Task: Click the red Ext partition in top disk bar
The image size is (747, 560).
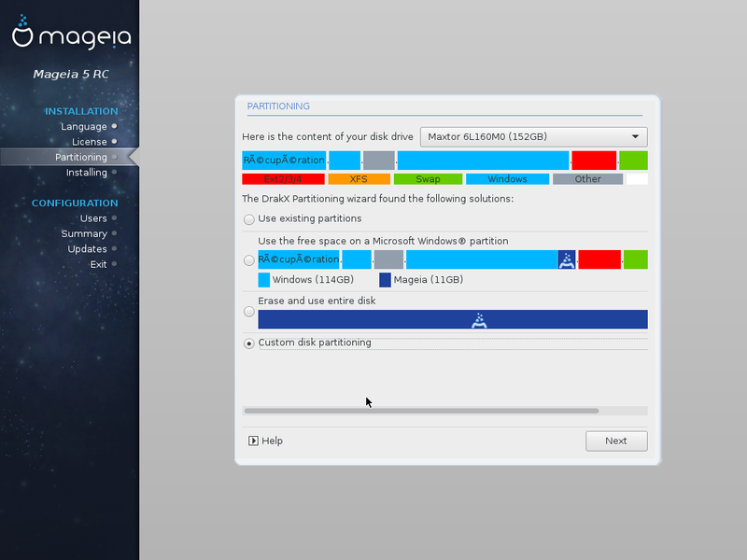Action: pos(594,161)
